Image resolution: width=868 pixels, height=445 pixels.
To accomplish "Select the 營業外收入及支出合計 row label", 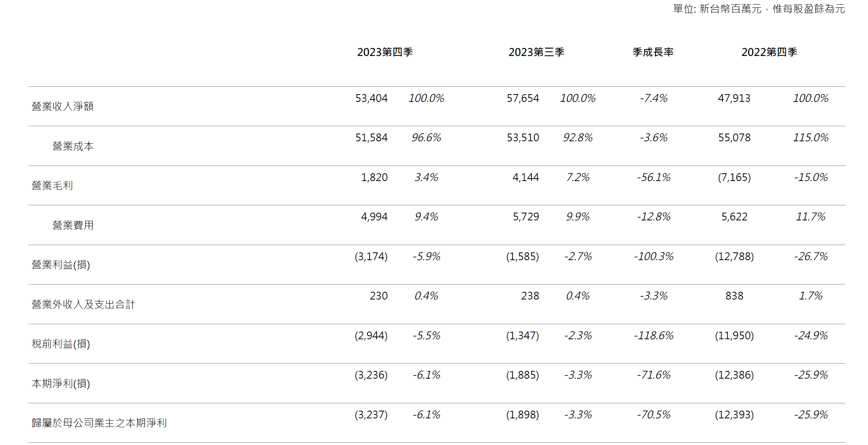I will [x=83, y=305].
